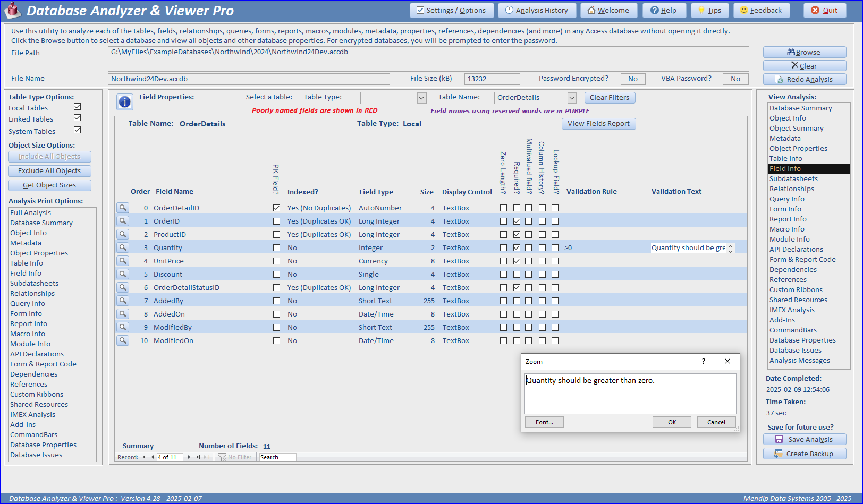Toggle the Required checkbox for the ProductID row
Image resolution: width=863 pixels, height=504 pixels.
(x=517, y=234)
